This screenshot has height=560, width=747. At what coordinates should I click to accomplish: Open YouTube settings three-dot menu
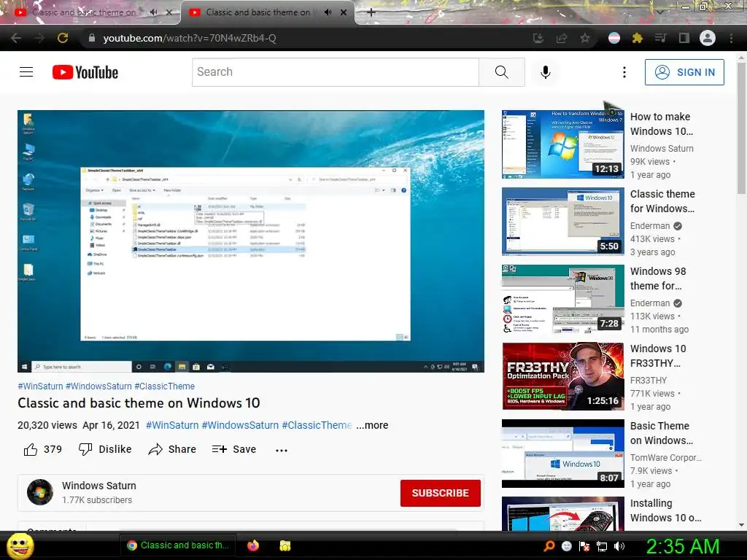tap(624, 72)
